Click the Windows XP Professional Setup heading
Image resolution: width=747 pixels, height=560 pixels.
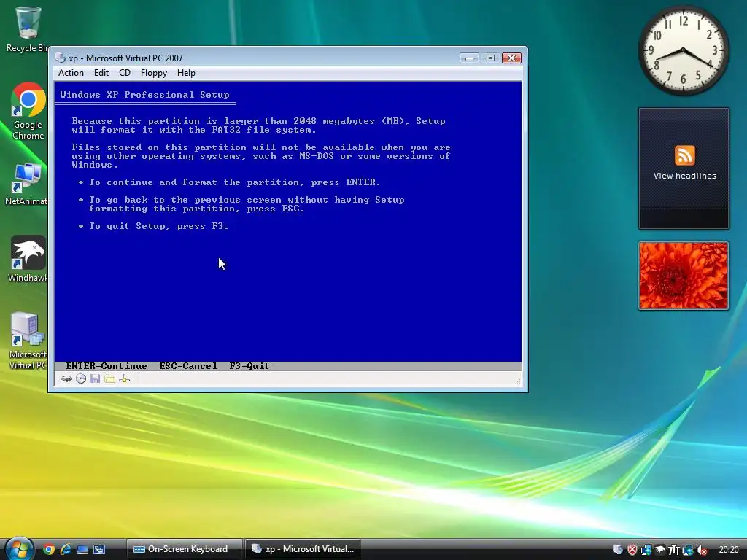tap(145, 94)
